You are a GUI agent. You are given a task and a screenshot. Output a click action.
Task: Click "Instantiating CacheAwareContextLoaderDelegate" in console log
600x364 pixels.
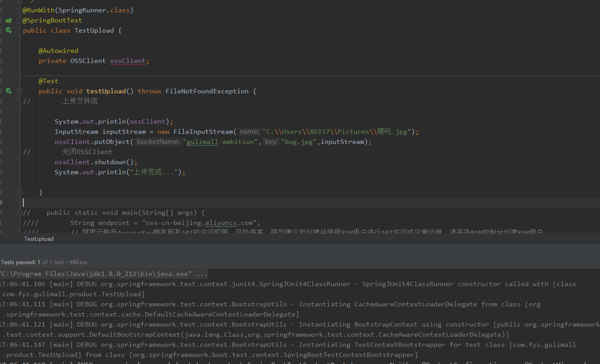tap(388, 304)
